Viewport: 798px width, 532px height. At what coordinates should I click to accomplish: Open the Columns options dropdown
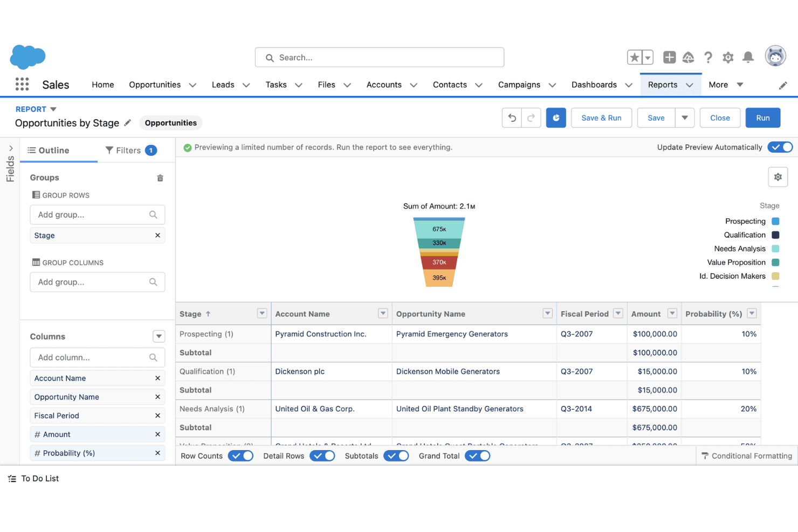click(159, 336)
